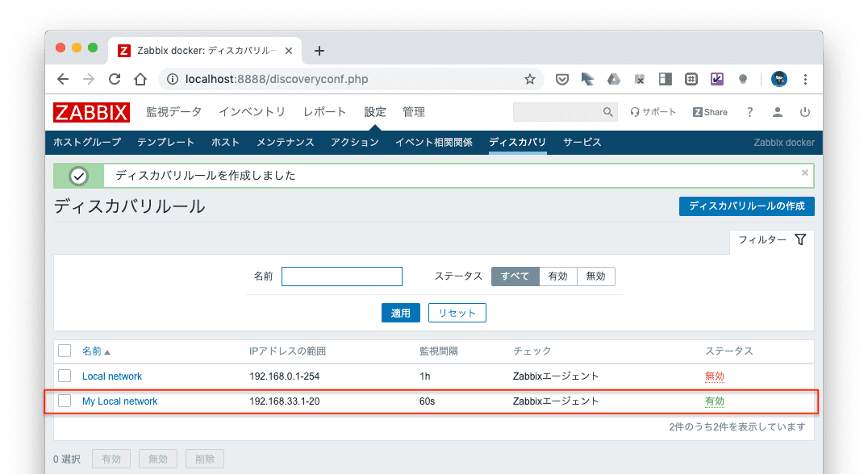Open the help question mark icon
This screenshot has width=868, height=474.
point(749,112)
